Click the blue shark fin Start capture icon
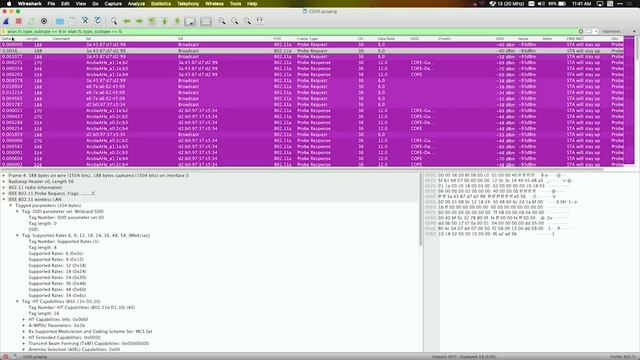This screenshot has height=360, width=640. click(6, 21)
